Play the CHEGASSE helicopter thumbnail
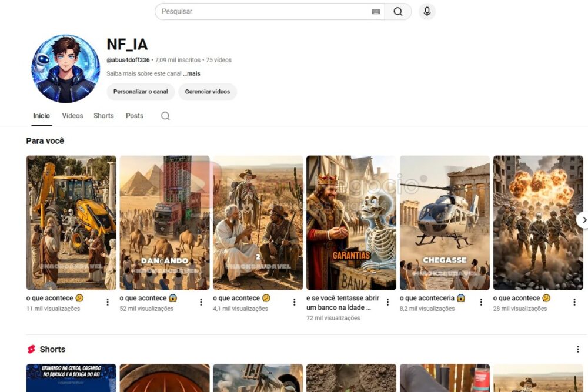 [x=445, y=223]
